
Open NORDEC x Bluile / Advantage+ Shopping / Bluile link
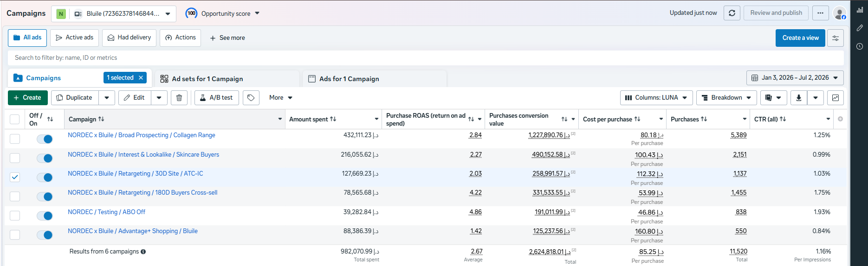pos(133,231)
